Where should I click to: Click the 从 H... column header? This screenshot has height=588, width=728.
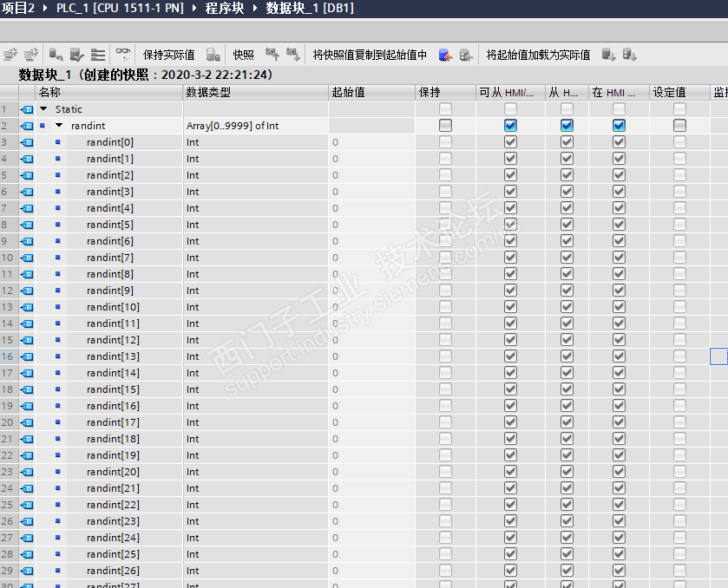click(x=567, y=92)
